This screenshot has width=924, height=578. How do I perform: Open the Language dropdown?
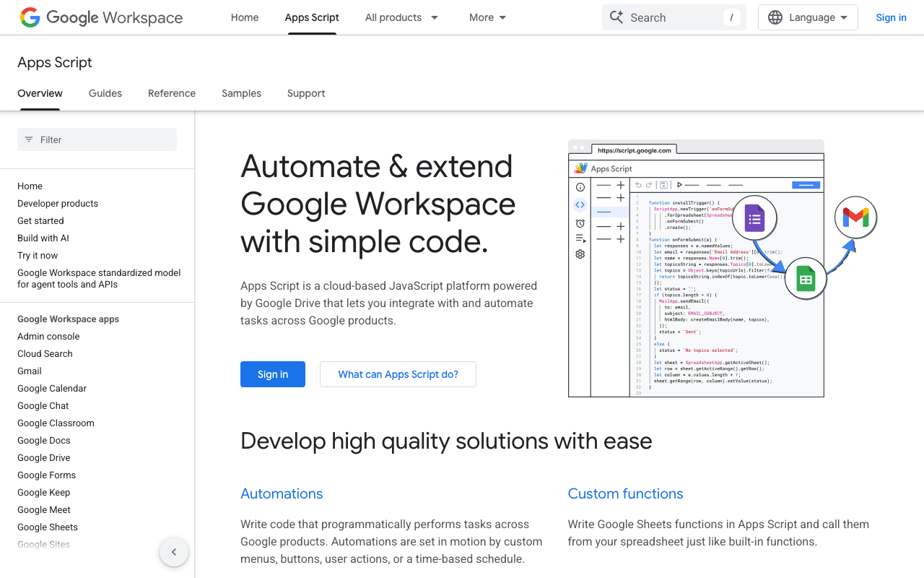pyautogui.click(x=808, y=17)
